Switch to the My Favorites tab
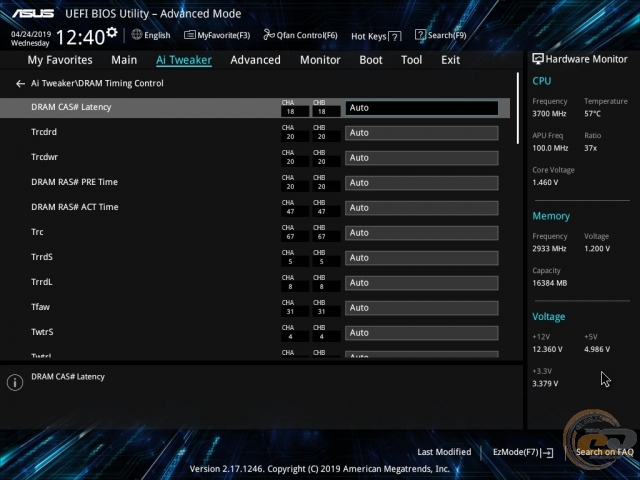Viewport: 640px width, 480px height. point(60,60)
